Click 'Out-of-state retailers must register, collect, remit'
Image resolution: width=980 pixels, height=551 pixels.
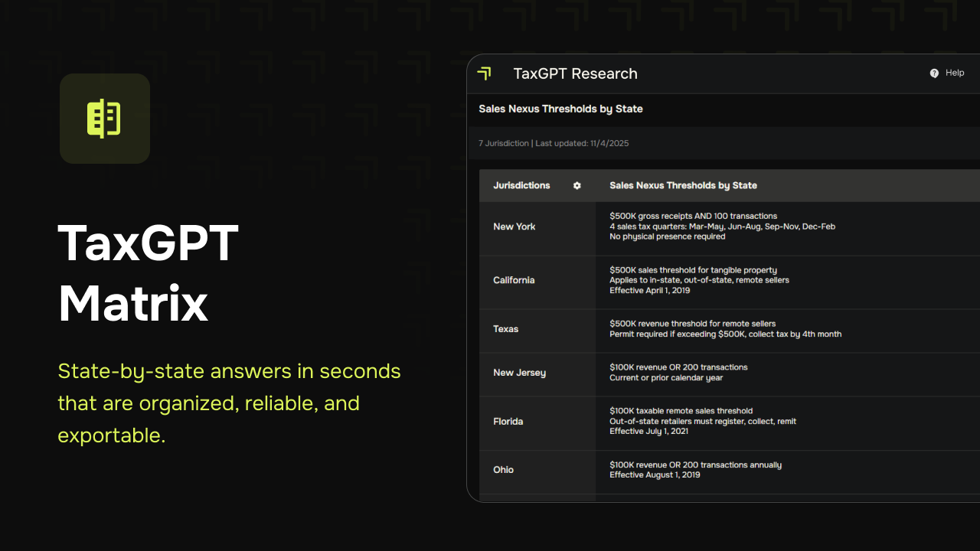703,421
